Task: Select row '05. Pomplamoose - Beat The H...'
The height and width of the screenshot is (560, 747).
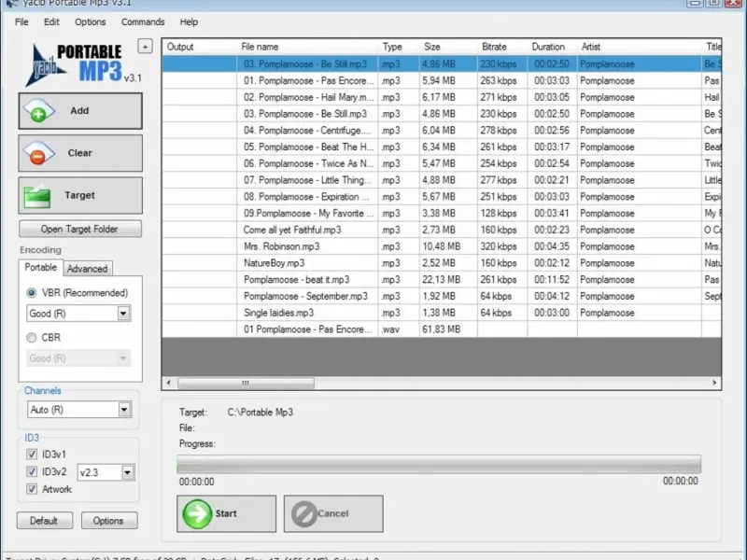Action: pos(442,147)
